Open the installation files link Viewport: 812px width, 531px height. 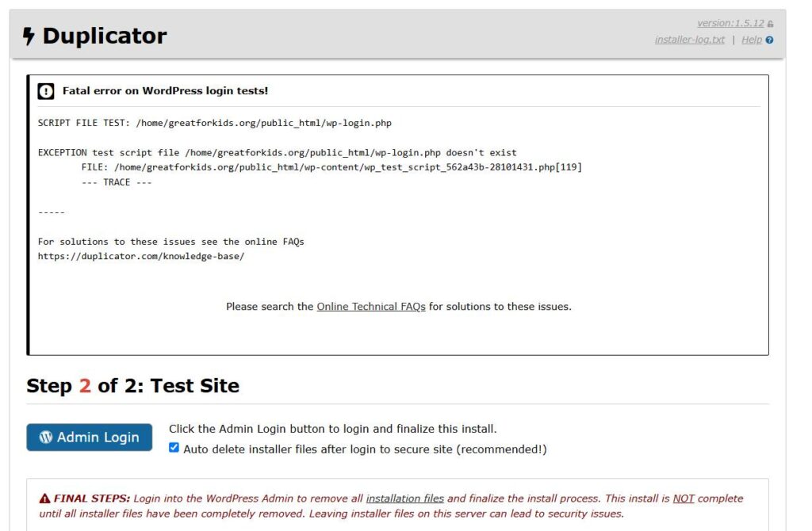pos(405,499)
